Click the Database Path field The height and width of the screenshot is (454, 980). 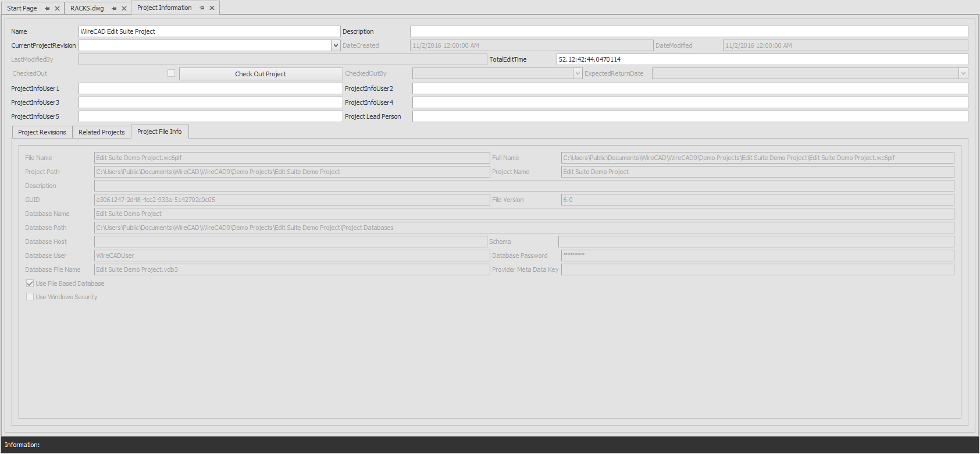(524, 228)
